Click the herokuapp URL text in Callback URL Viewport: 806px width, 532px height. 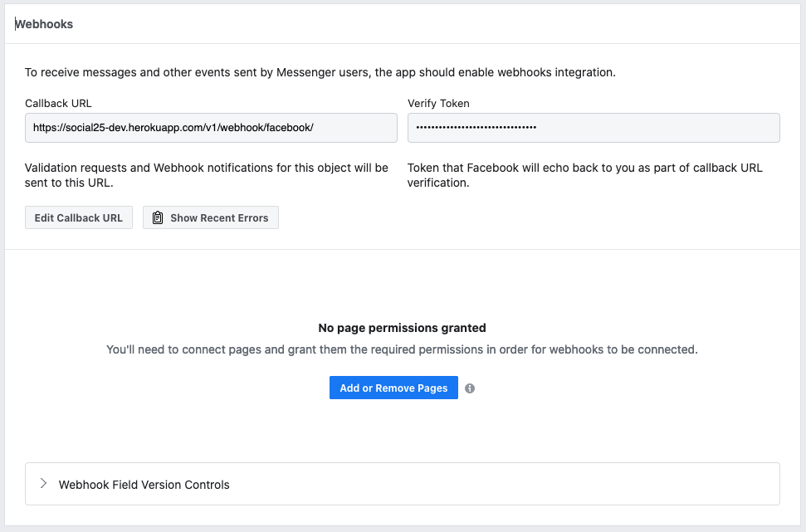(173, 128)
